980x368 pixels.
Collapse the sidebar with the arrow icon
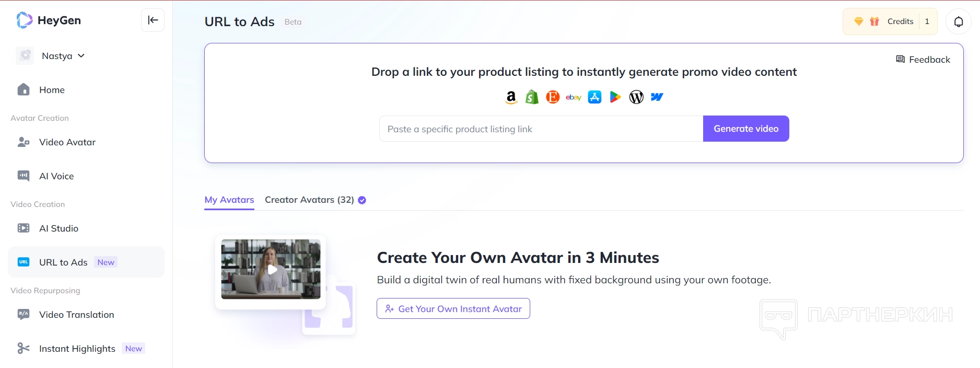click(x=153, y=20)
